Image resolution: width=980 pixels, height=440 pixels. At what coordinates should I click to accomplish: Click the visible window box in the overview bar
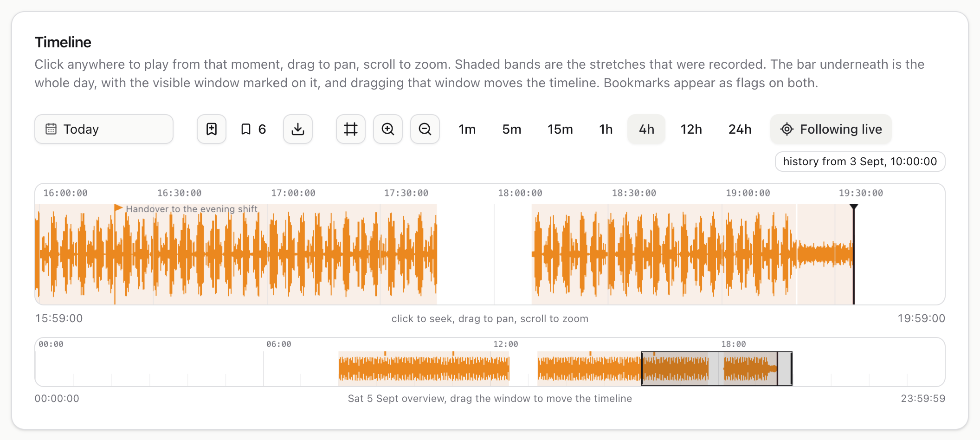point(716,369)
